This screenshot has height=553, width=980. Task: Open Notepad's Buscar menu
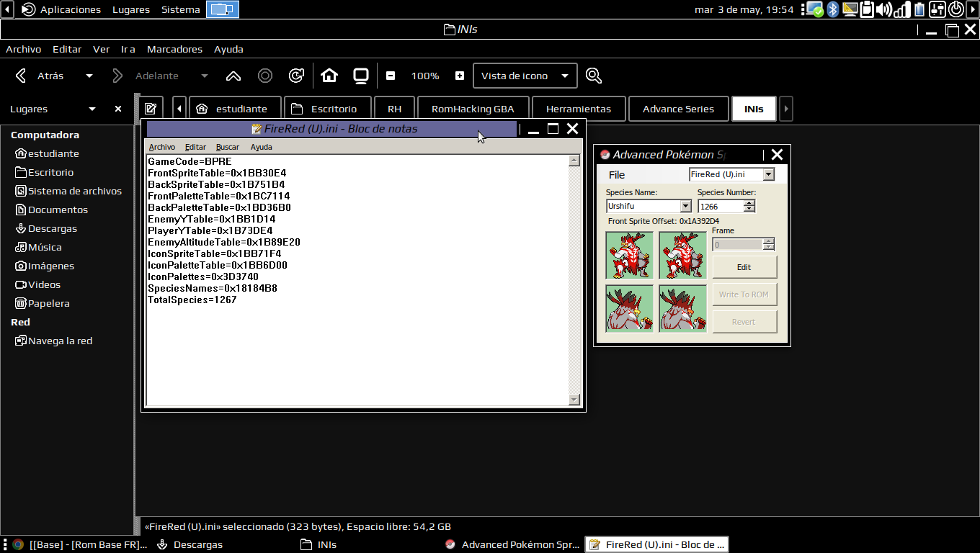(x=228, y=147)
